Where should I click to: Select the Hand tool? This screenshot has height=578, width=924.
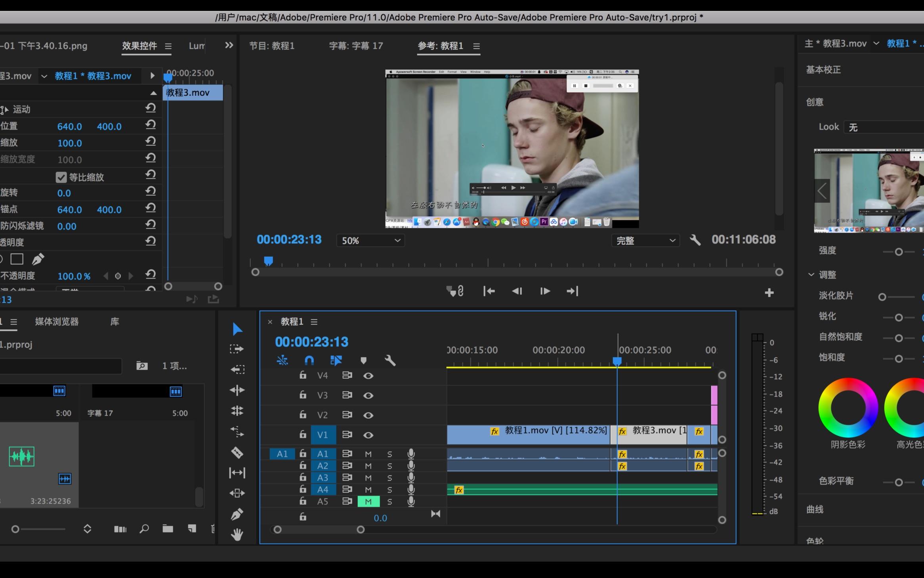[237, 534]
